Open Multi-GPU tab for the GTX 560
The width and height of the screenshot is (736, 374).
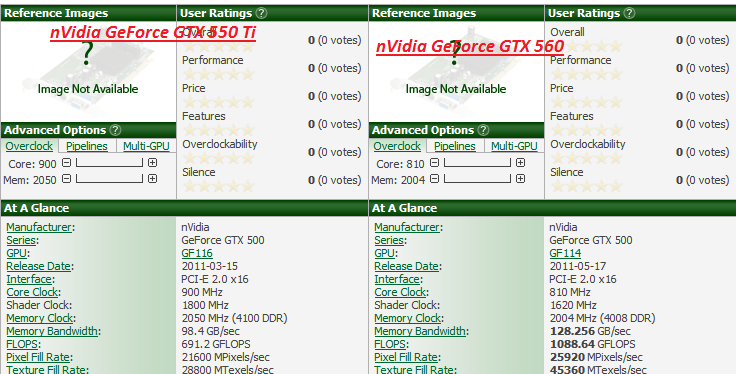[514, 146]
